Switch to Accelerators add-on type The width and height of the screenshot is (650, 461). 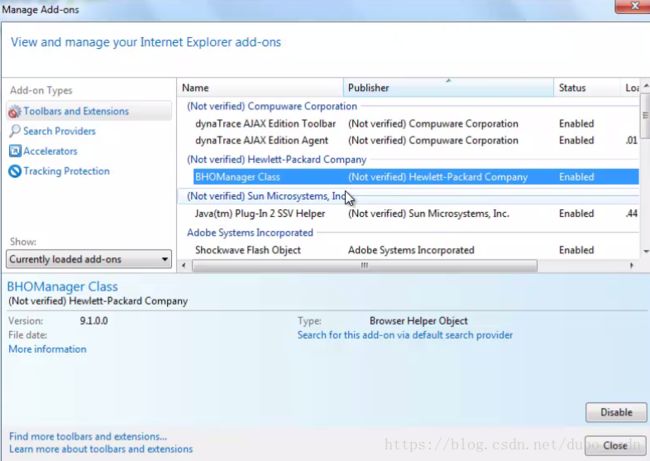(x=50, y=151)
